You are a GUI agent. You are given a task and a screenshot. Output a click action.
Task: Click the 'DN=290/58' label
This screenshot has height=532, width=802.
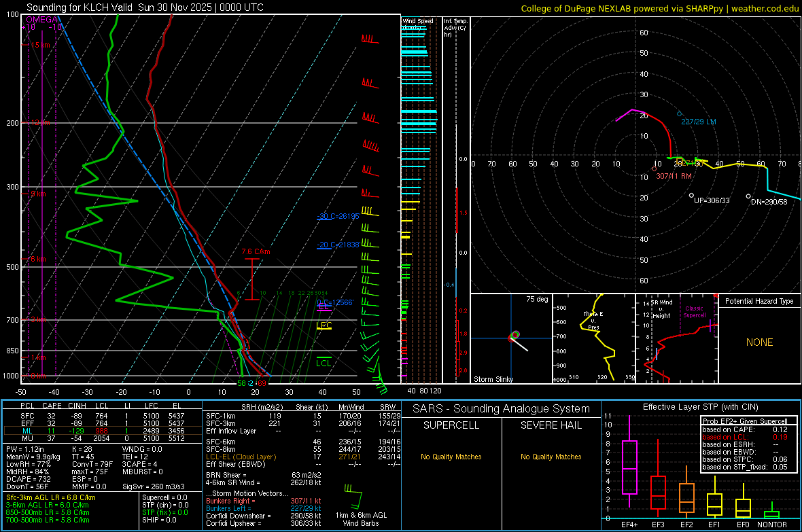769,202
